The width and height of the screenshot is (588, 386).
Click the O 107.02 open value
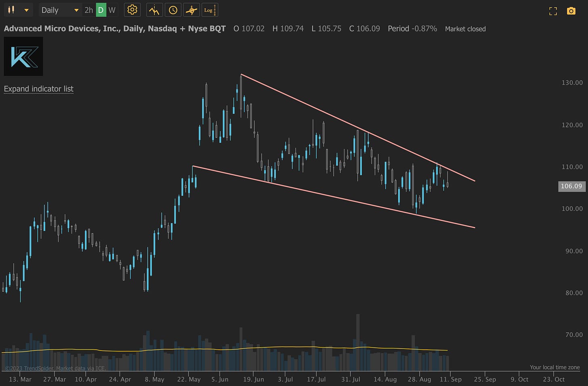tap(249, 29)
